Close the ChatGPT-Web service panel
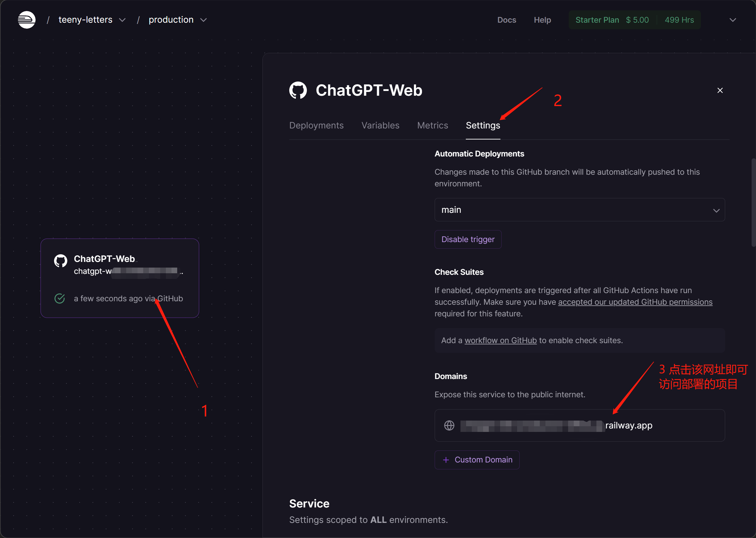Viewport: 756px width, 538px height. tap(720, 90)
